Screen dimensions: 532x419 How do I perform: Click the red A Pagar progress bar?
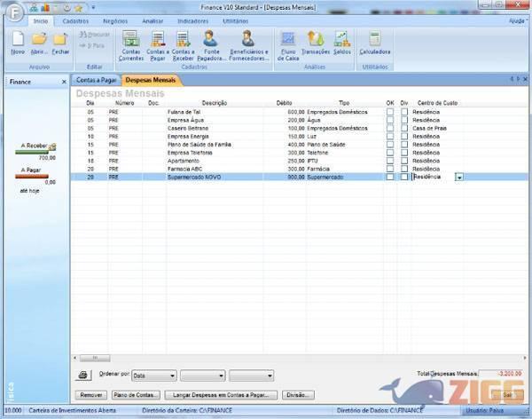pos(32,177)
